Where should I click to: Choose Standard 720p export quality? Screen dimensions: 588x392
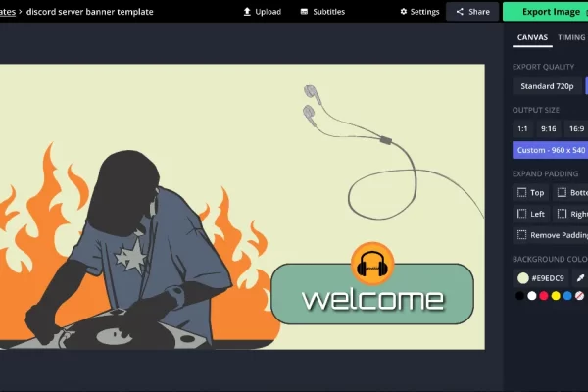(548, 86)
